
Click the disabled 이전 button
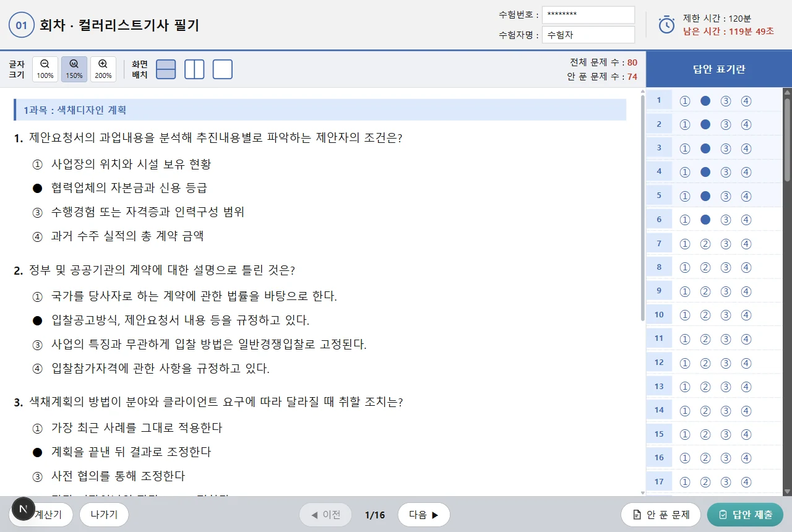(x=325, y=515)
